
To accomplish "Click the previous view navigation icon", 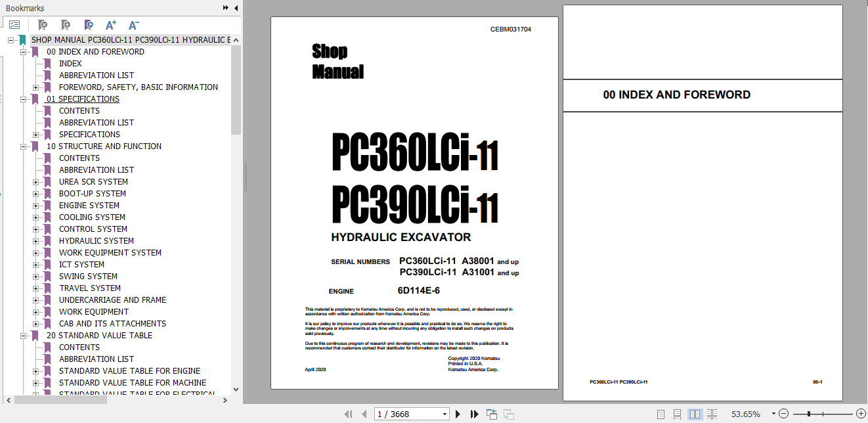I will (x=491, y=414).
